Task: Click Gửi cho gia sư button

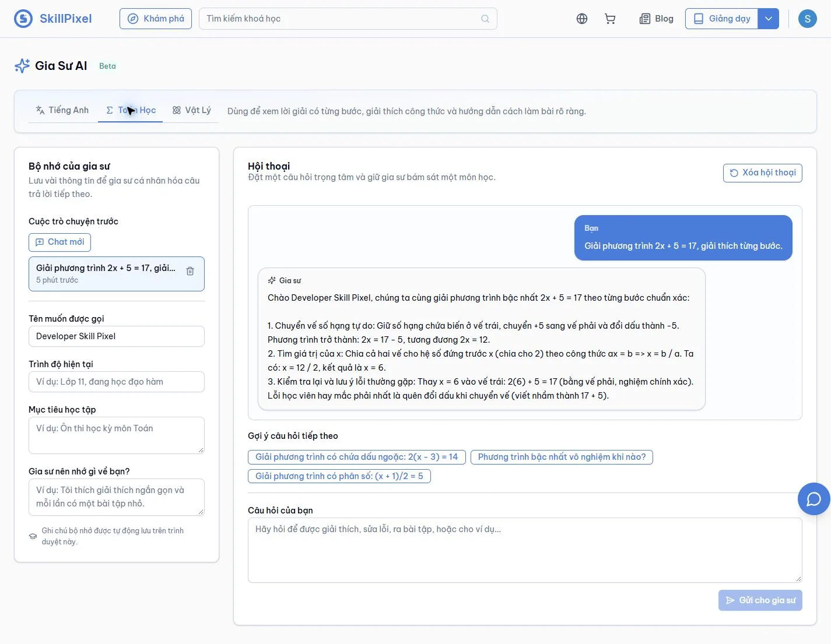Action: (x=760, y=600)
